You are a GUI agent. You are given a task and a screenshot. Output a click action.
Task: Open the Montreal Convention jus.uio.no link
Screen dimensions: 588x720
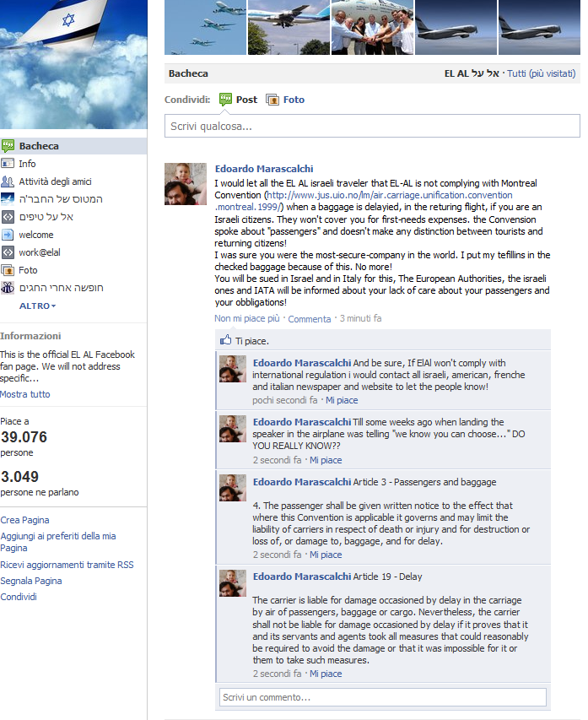pyautogui.click(x=364, y=201)
